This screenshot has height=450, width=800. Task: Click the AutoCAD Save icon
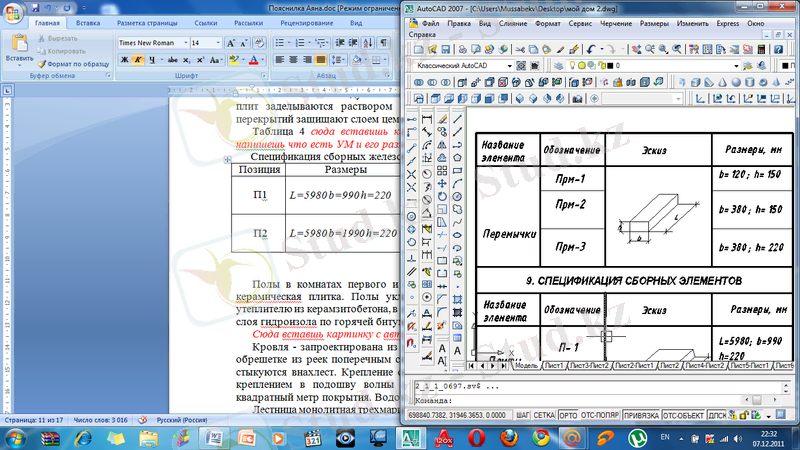tap(446, 48)
